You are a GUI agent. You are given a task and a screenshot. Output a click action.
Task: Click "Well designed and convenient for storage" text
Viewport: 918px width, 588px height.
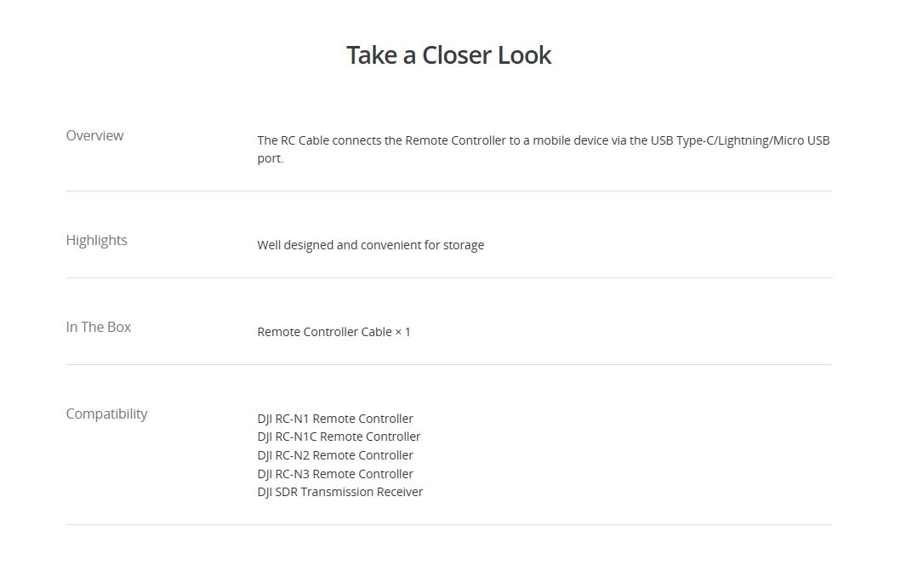pyautogui.click(x=370, y=245)
